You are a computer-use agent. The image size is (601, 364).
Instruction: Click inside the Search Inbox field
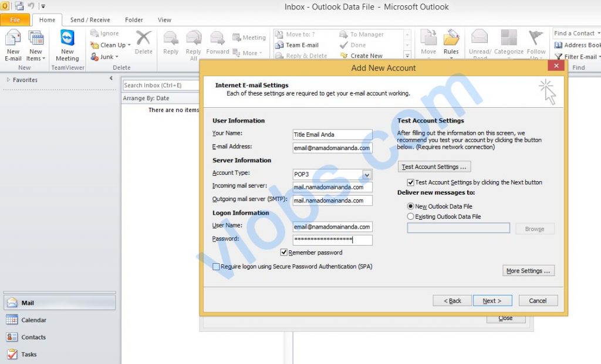click(x=158, y=84)
